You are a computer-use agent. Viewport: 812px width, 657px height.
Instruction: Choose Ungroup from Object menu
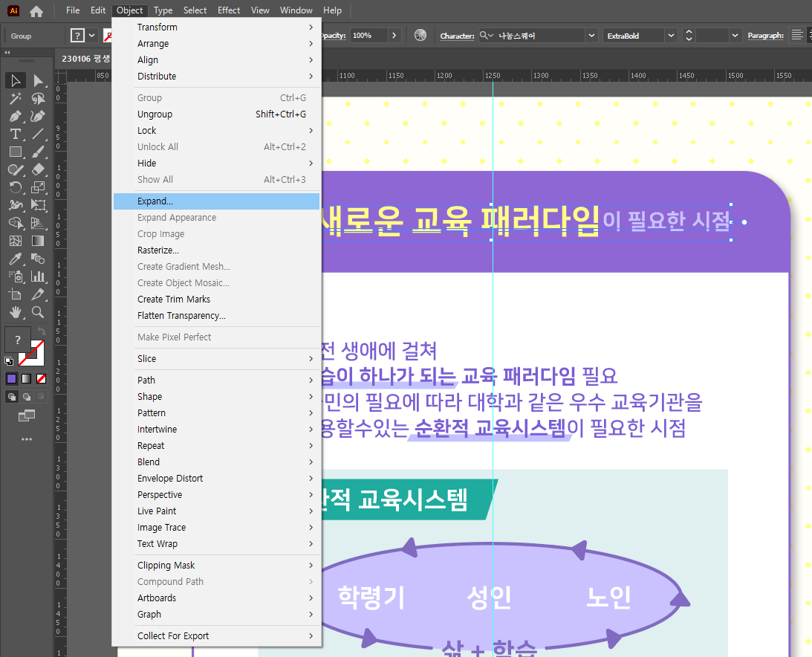click(x=216, y=114)
